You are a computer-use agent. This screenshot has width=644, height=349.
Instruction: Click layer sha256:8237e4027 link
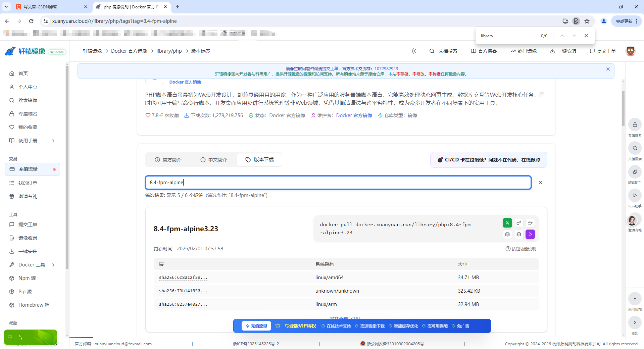coord(183,304)
